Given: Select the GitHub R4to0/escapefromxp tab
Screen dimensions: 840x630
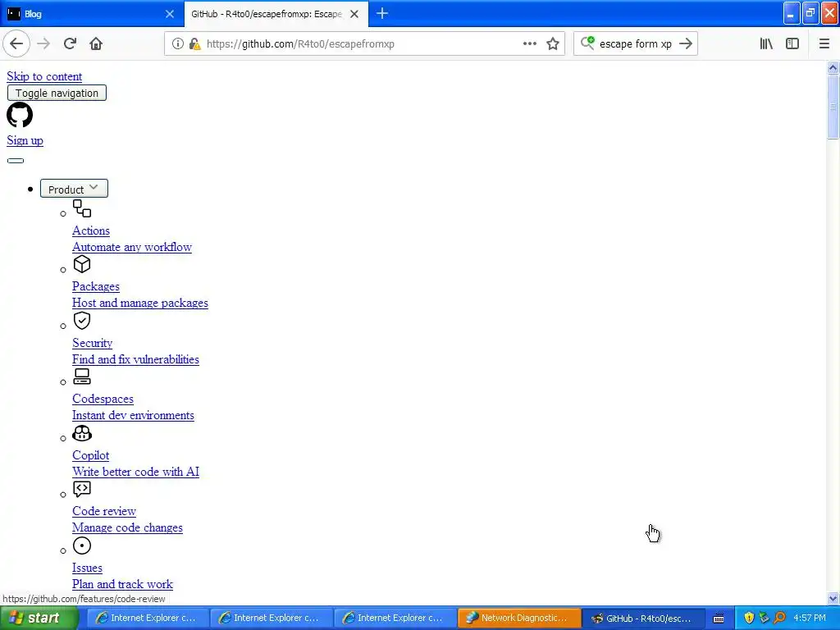Looking at the screenshot, I should coord(276,14).
